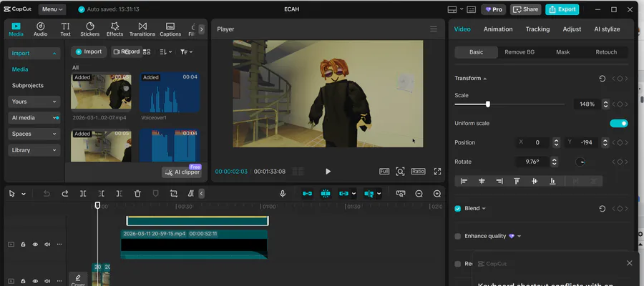The image size is (644, 286).
Task: Play the video preview
Action: point(328,172)
